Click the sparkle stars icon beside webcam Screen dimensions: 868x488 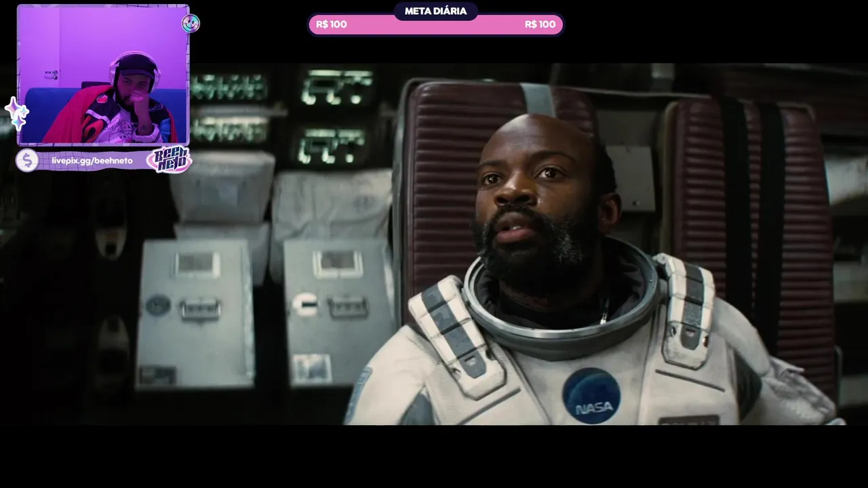click(16, 113)
